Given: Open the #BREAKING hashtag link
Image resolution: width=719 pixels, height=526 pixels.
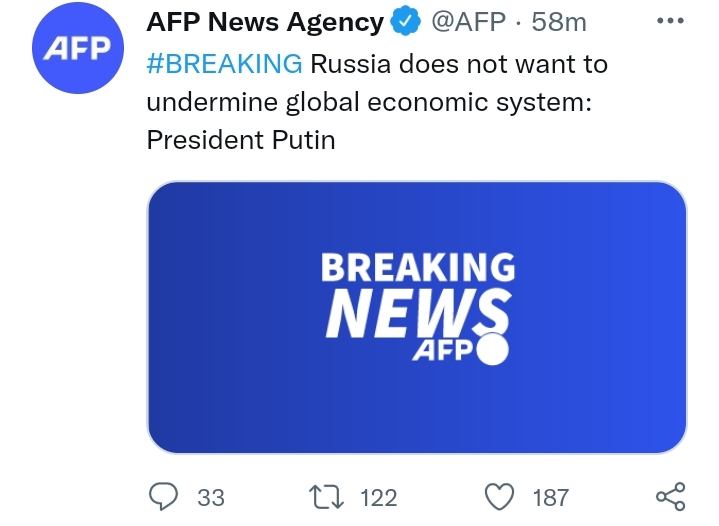Looking at the screenshot, I should [224, 64].
